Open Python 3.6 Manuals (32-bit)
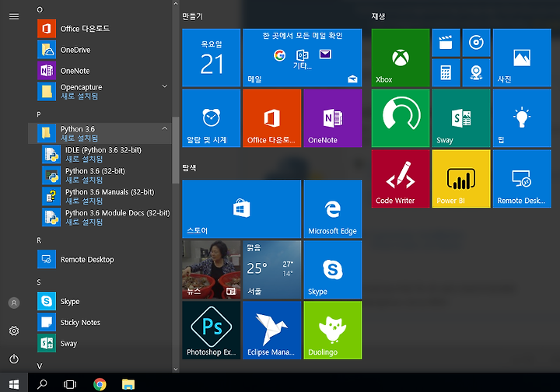 pos(100,196)
